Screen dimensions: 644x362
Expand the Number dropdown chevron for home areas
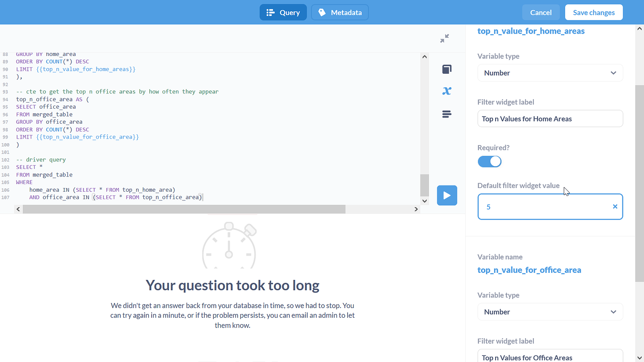point(613,73)
